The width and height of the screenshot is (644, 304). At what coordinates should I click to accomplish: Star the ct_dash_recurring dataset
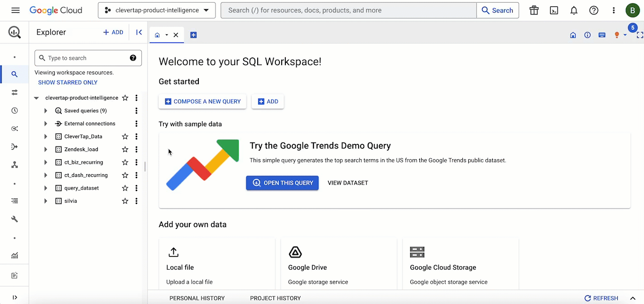point(125,175)
